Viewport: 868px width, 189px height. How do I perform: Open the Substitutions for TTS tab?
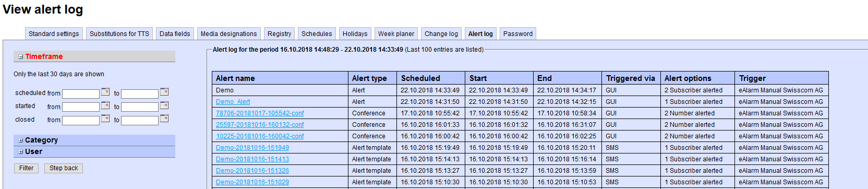[x=119, y=33]
